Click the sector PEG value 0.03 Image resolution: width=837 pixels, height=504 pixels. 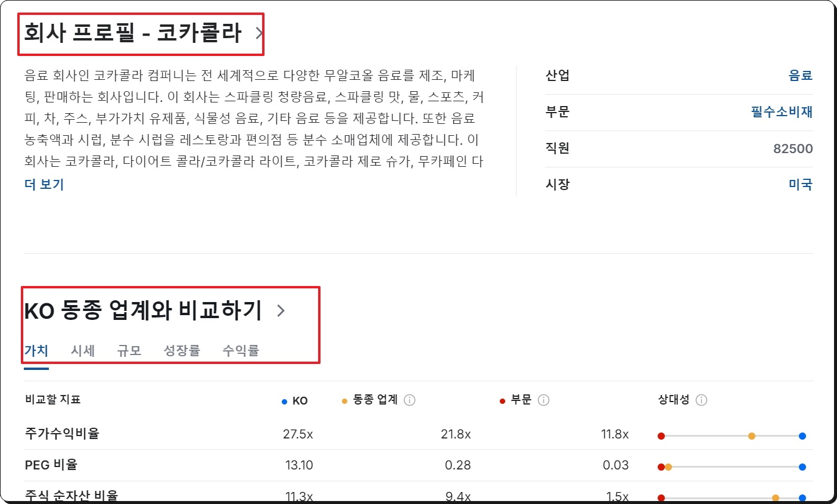pos(615,465)
